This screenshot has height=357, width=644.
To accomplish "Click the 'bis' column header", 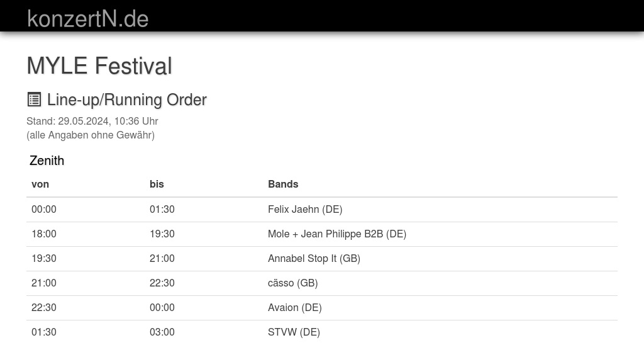I will (x=157, y=184).
